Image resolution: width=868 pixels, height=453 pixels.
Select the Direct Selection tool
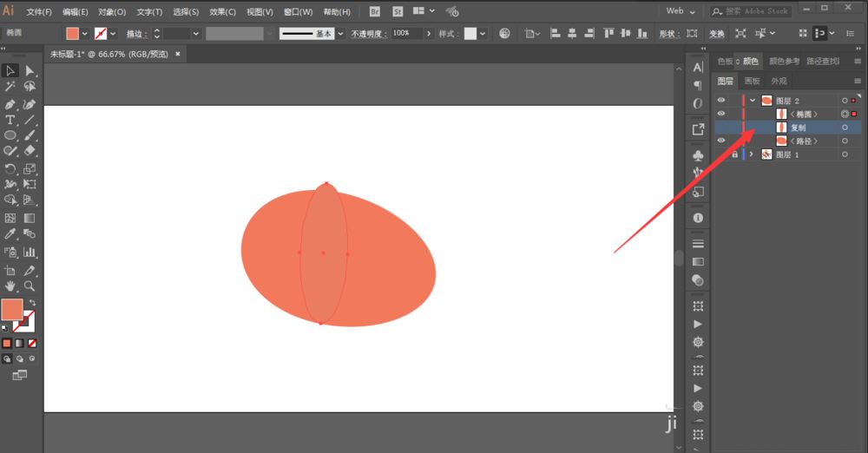point(30,70)
